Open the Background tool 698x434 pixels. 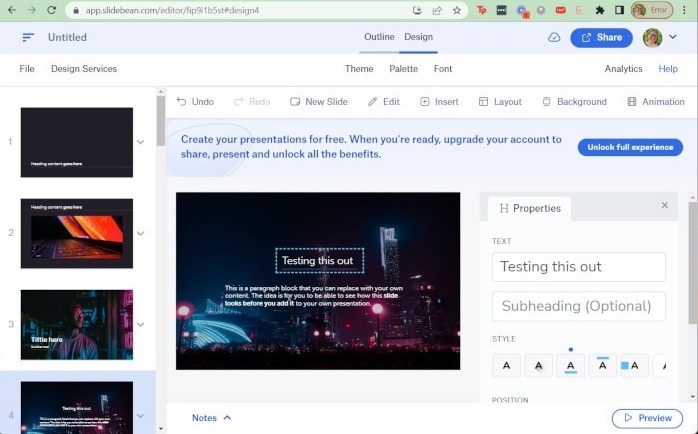(574, 101)
